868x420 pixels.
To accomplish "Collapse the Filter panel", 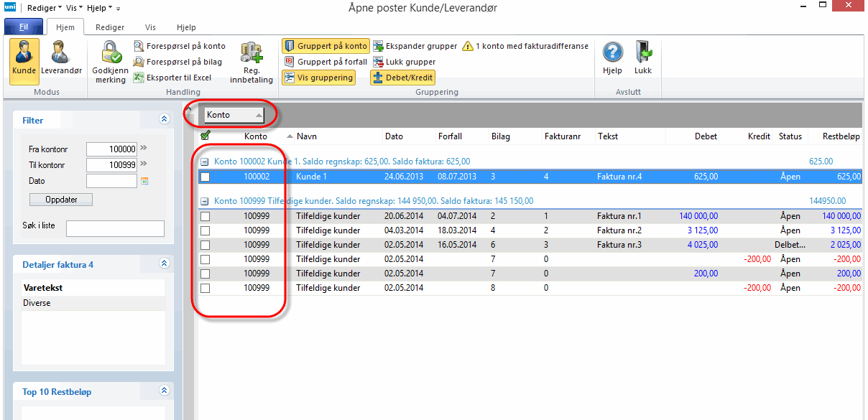I will (x=164, y=120).
